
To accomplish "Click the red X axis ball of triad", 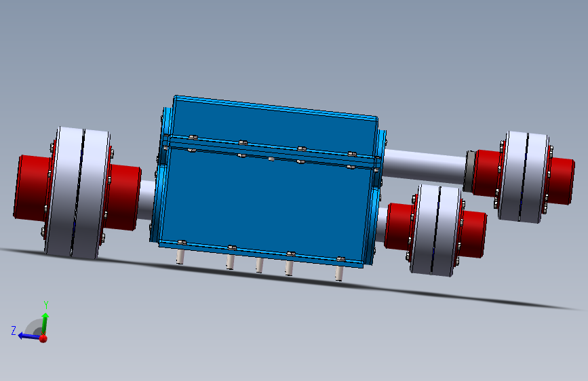I will point(43,338).
